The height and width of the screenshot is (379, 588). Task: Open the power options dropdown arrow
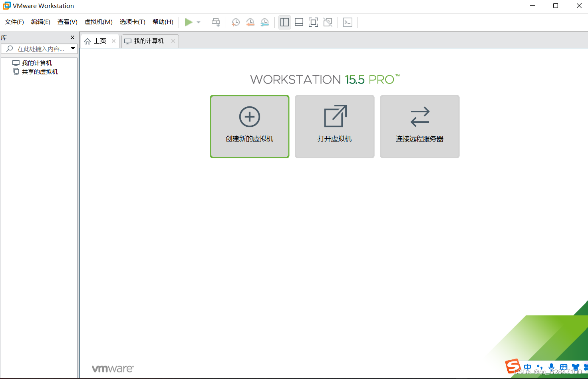199,22
